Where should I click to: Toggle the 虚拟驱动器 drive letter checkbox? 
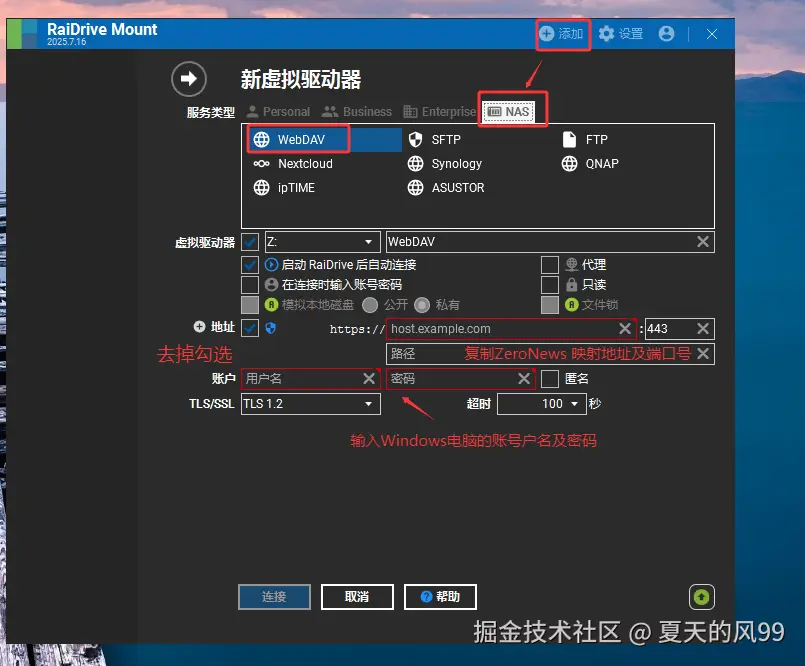click(x=250, y=242)
